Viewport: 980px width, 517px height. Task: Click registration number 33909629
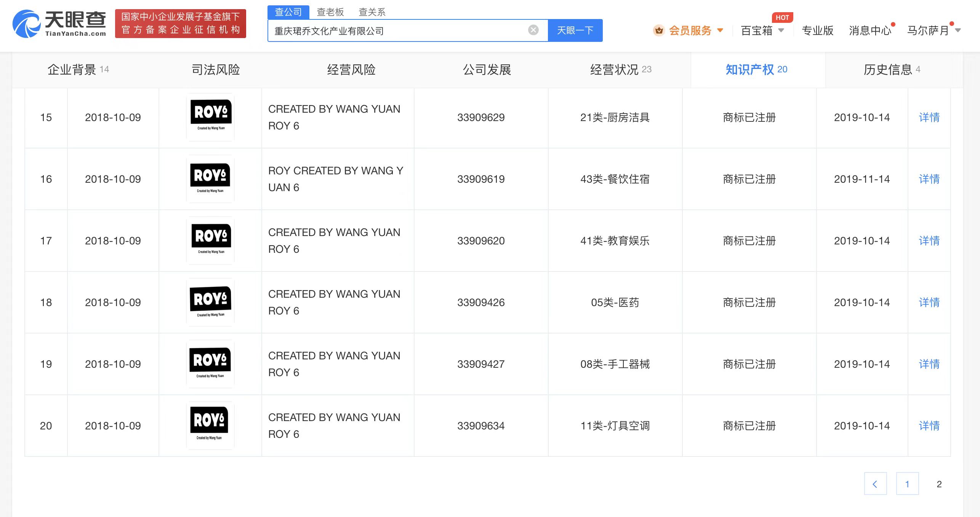pyautogui.click(x=481, y=117)
